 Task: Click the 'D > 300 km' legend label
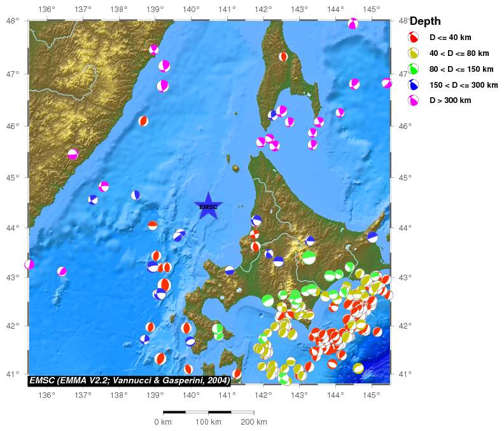click(450, 100)
